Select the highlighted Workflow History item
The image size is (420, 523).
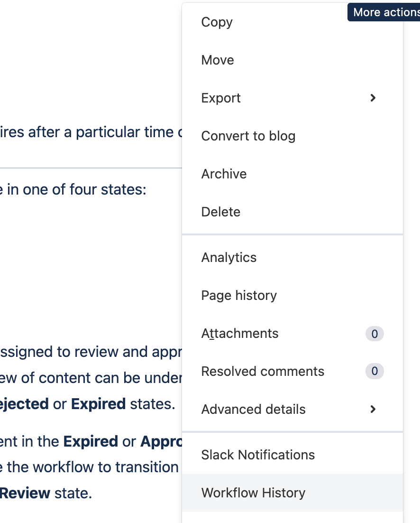[292, 493]
